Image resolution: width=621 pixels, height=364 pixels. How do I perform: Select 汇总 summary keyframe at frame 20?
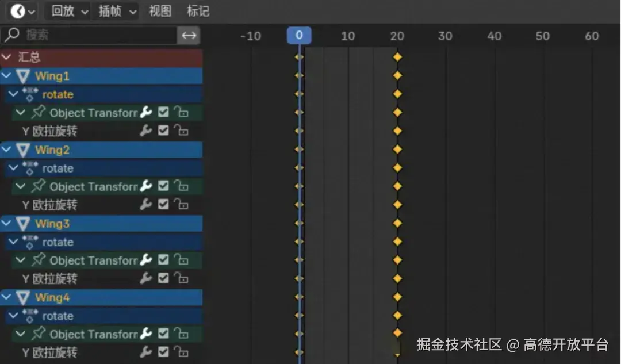[x=397, y=57]
